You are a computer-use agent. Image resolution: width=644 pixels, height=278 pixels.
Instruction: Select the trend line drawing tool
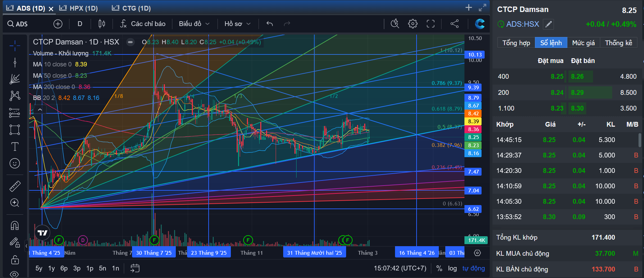tap(15, 62)
